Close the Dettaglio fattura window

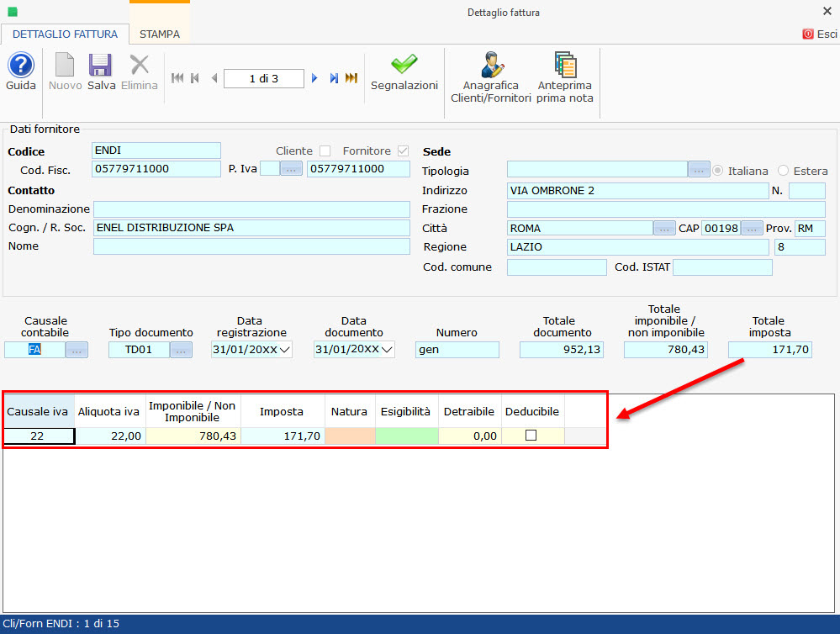pyautogui.click(x=827, y=11)
